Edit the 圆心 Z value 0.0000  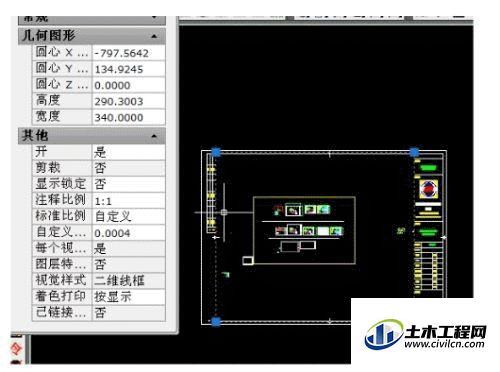pyautogui.click(x=128, y=85)
